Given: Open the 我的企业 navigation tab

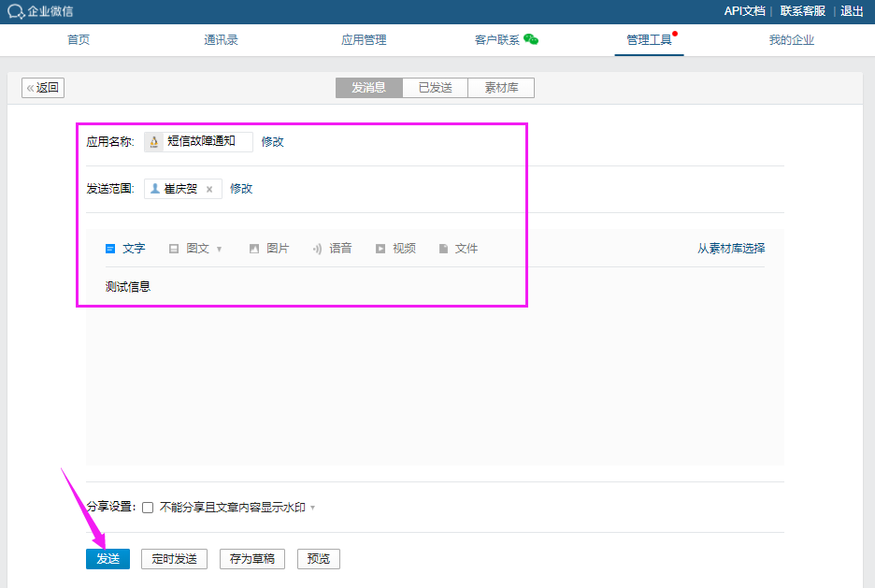Looking at the screenshot, I should 791,39.
